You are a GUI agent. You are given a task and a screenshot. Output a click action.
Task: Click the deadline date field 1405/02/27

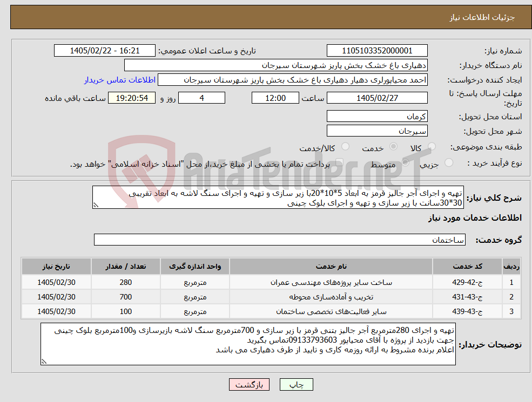coord(377,98)
